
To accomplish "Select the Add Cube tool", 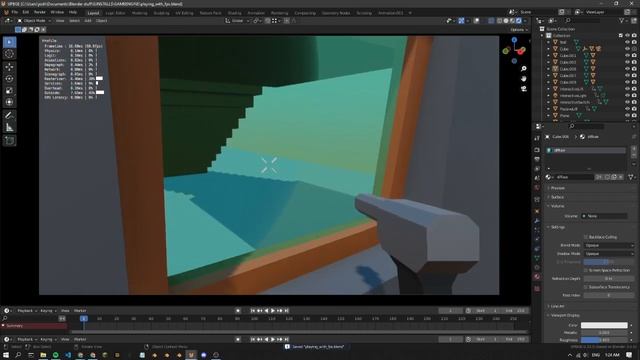I will (x=10, y=141).
